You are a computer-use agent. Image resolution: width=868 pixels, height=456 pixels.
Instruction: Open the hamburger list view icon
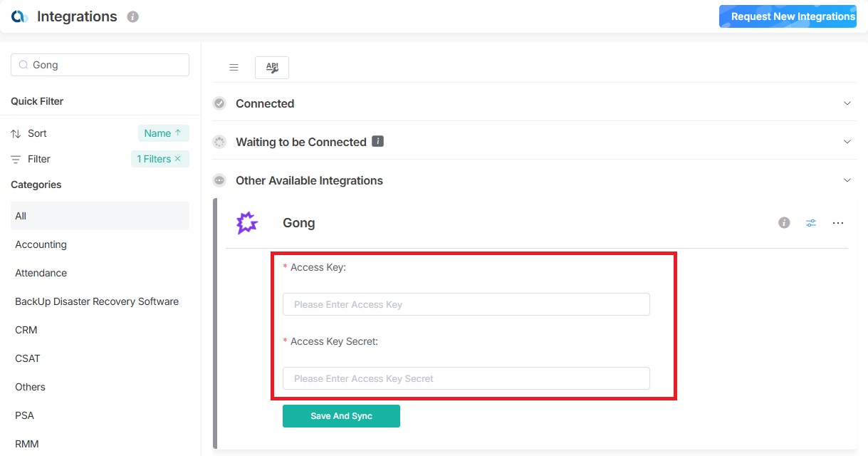[234, 67]
